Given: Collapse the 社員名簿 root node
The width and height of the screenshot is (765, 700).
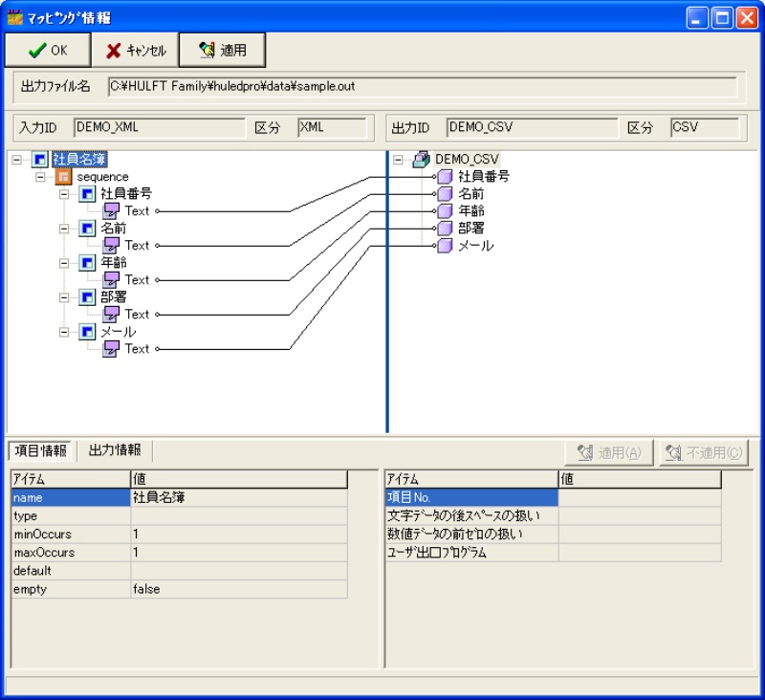Looking at the screenshot, I should tap(17, 160).
